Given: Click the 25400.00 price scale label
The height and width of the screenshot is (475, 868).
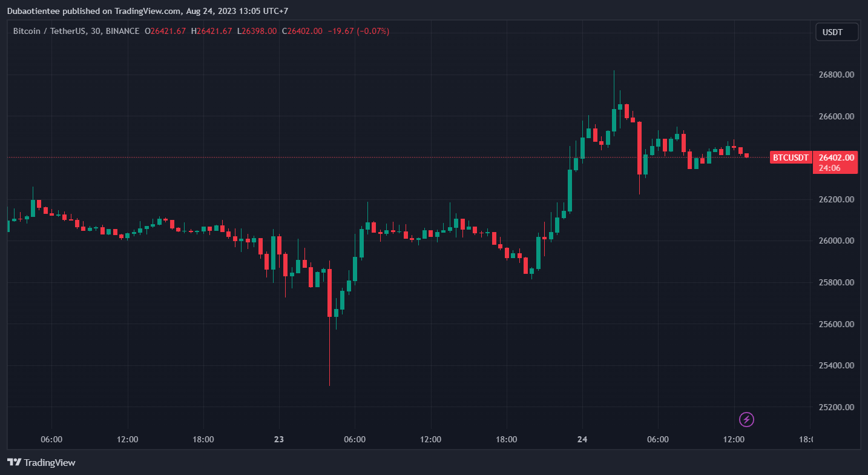Looking at the screenshot, I should (x=836, y=366).
